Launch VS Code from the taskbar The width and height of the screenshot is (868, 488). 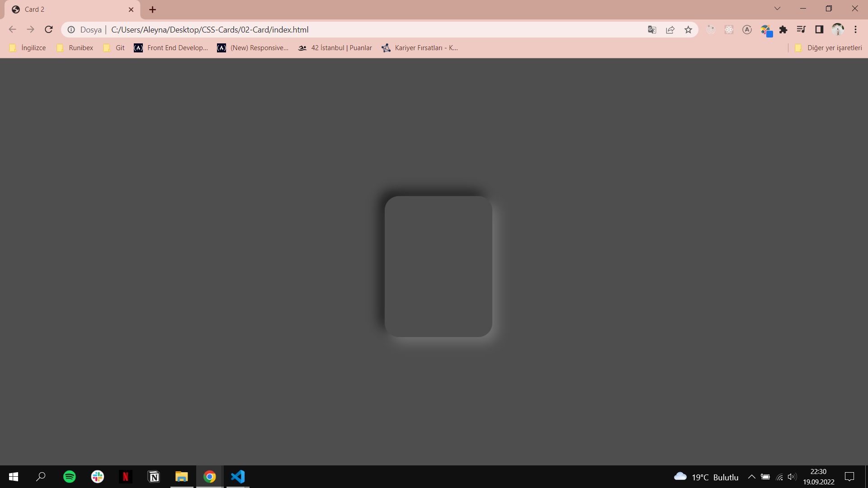click(x=237, y=476)
